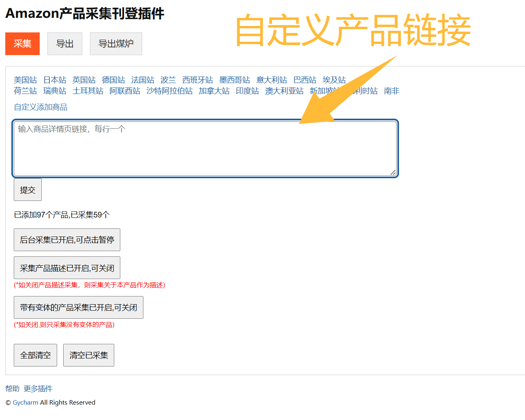Click the textarea resize handle corner

coord(393,173)
